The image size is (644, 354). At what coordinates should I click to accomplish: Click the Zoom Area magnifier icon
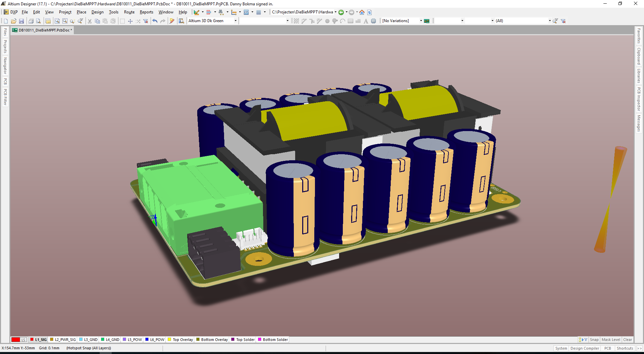[65, 21]
